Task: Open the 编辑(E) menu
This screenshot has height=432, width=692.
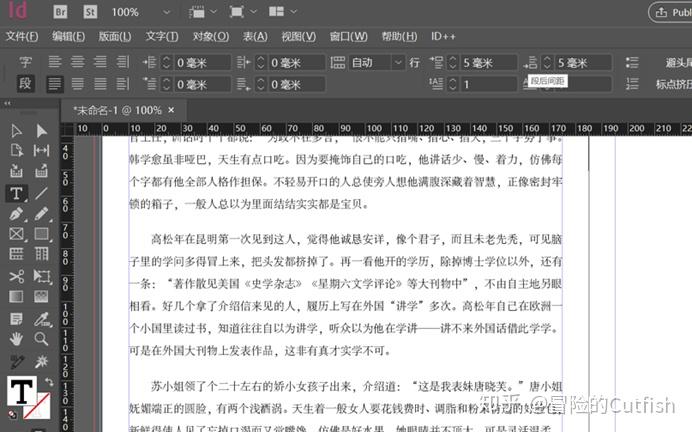Action: click(x=68, y=36)
